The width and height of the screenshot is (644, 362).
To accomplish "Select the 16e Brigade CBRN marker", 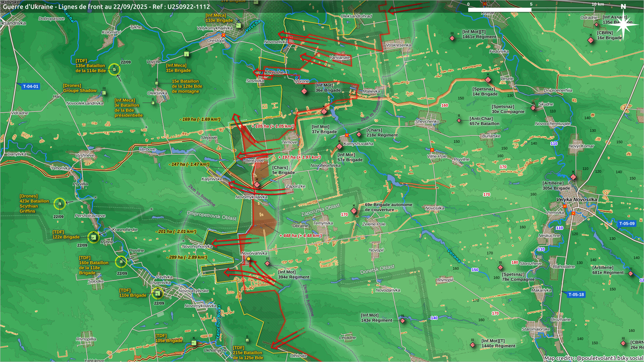I will (591, 40).
